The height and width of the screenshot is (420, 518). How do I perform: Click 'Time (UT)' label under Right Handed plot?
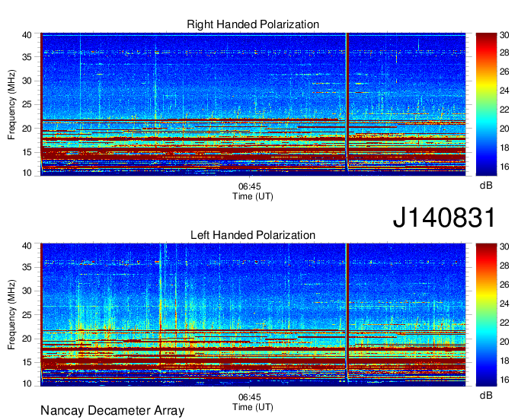(253, 196)
